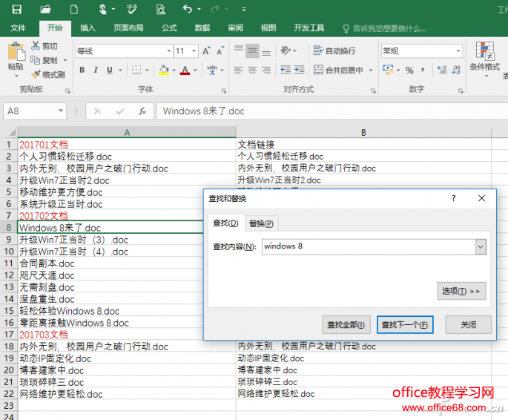Screen dimensions: 508x420
Task: Switch to the Replace (替换) tab
Action: click(260, 223)
